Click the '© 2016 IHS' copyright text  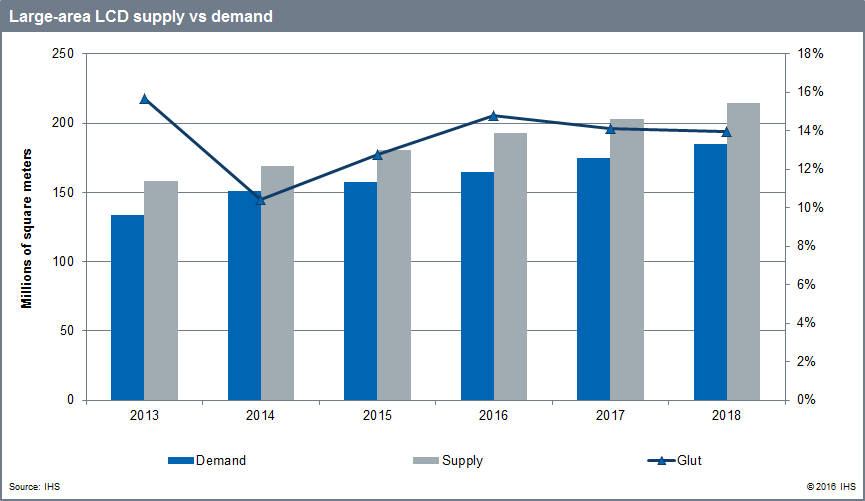[831, 487]
